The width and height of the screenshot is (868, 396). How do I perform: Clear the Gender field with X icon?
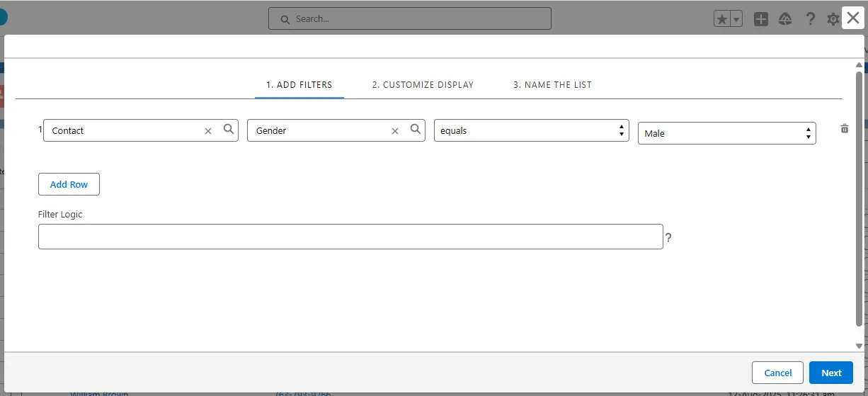pos(395,131)
